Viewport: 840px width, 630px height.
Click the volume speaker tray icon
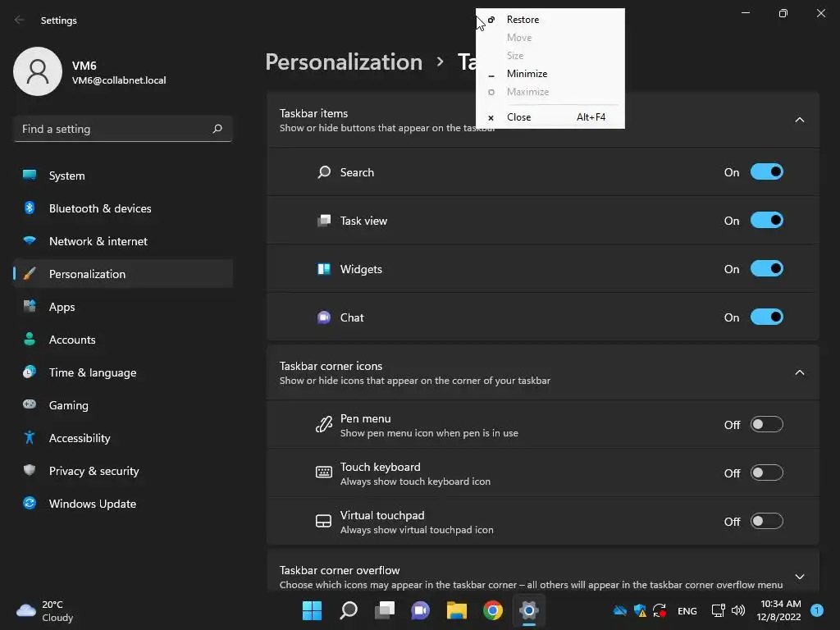tap(738, 610)
